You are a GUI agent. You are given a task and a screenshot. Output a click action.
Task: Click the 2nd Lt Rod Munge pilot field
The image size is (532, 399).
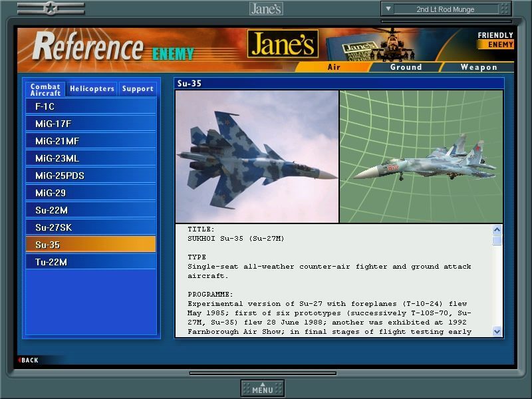(x=446, y=9)
